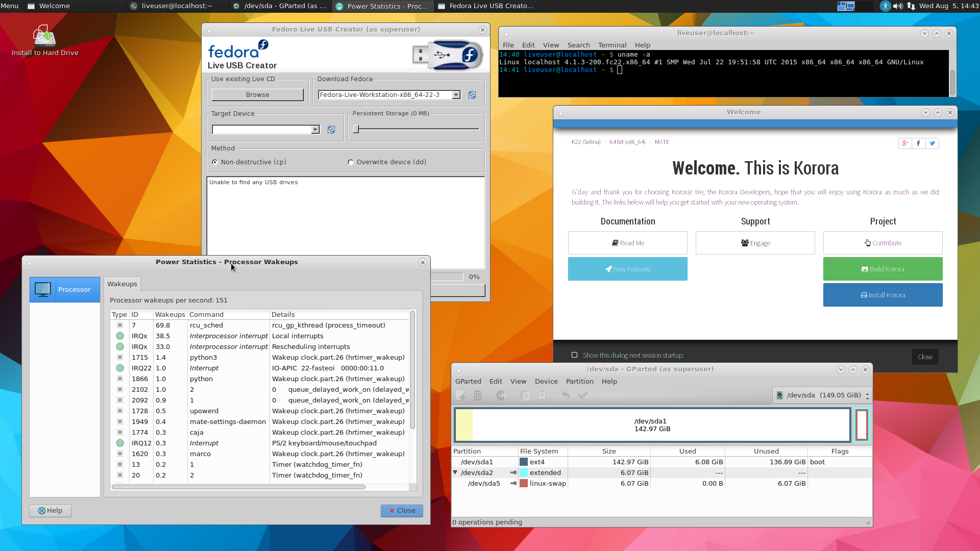980x551 pixels.
Task: Toggle Show this dialog next session startup
Action: (575, 355)
